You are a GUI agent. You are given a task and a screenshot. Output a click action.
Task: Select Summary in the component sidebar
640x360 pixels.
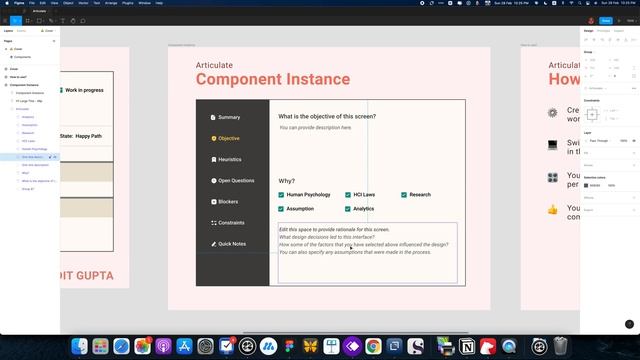click(x=225, y=117)
